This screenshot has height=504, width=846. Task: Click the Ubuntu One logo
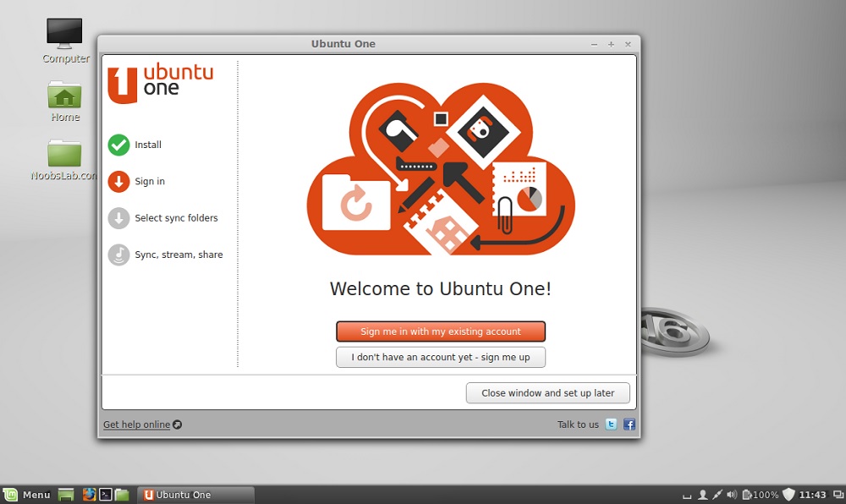[x=160, y=84]
